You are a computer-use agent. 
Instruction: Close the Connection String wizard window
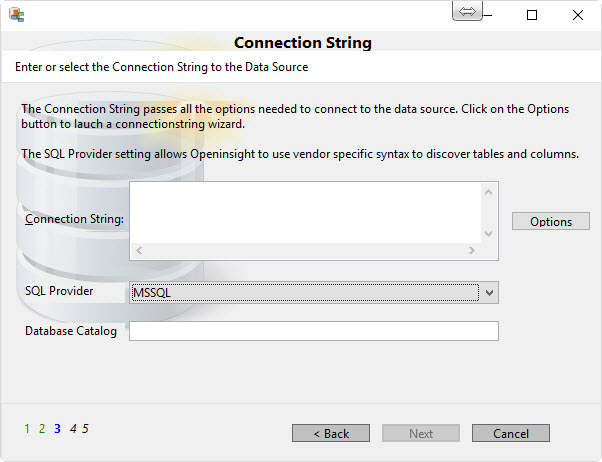577,15
